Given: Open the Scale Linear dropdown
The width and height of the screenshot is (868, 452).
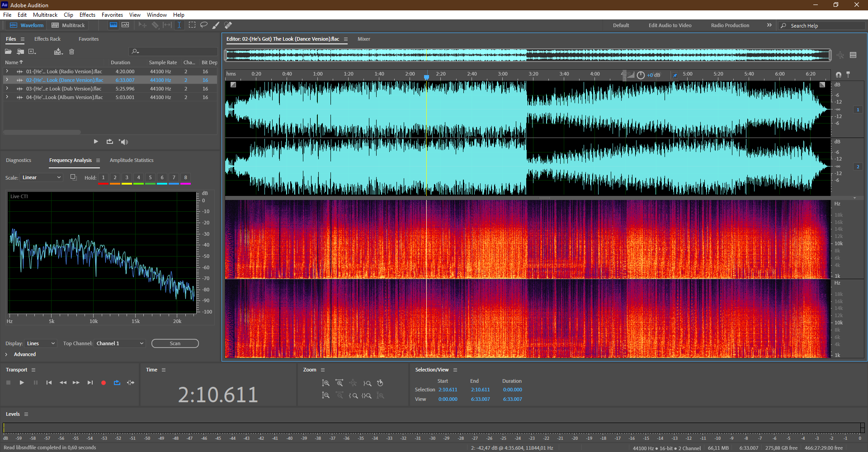Looking at the screenshot, I should [41, 177].
